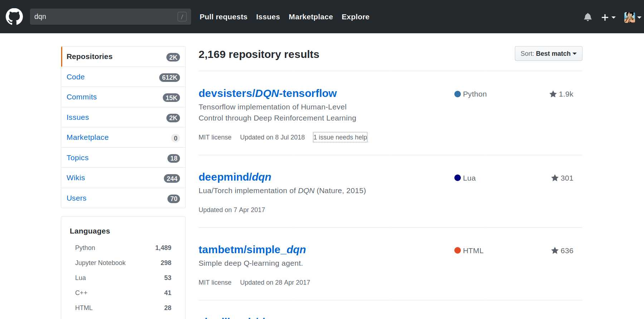
Task: Switch to Issues results in sidebar
Action: (123, 117)
